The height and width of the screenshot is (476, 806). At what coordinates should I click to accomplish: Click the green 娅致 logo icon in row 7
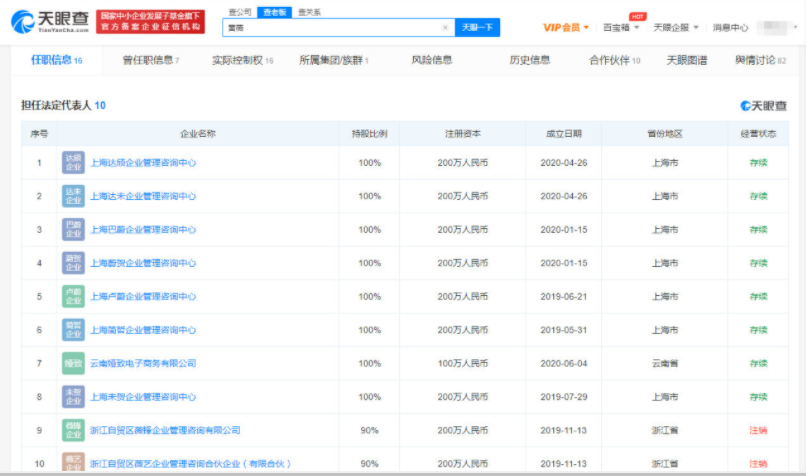pyautogui.click(x=74, y=363)
